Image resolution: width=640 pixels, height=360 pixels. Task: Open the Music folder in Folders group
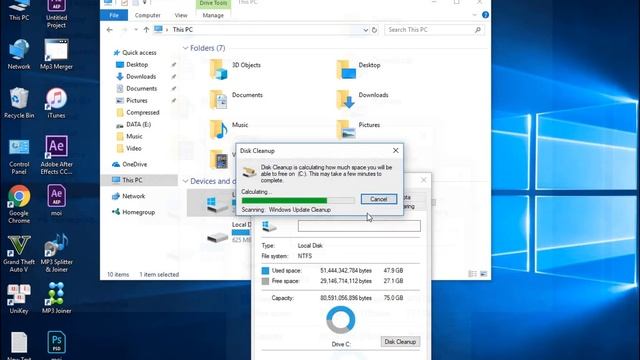click(x=229, y=129)
